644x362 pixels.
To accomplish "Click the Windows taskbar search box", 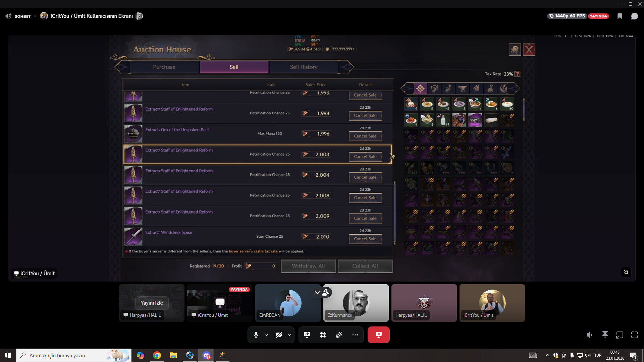I will click(x=74, y=355).
